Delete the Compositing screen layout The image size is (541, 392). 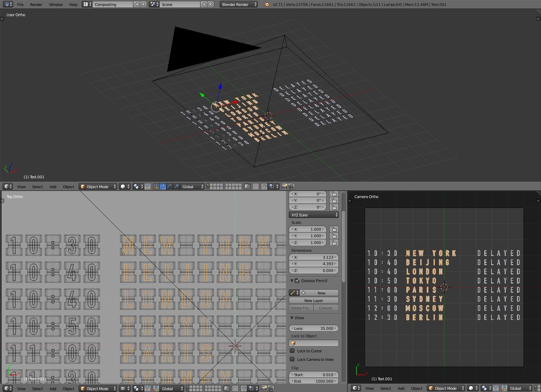143,4
